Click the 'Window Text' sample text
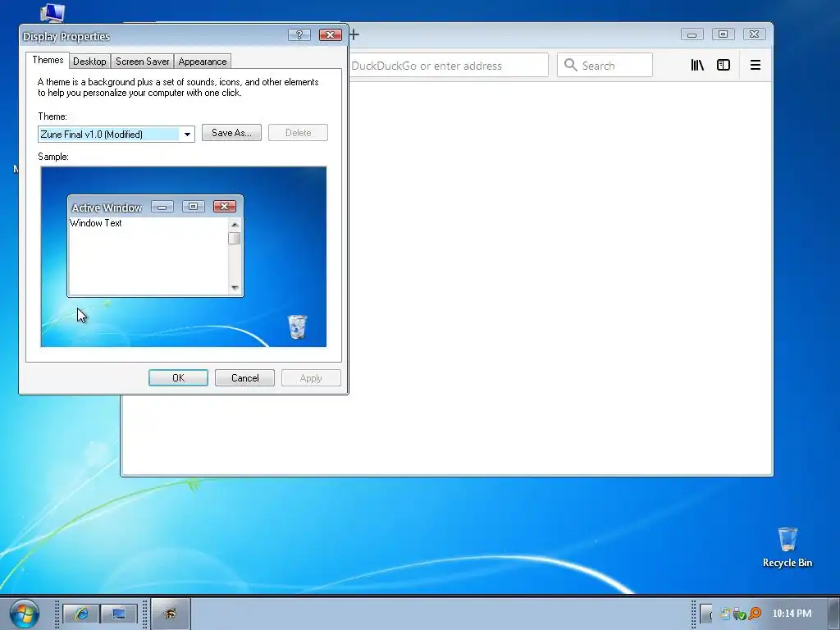The image size is (840, 630). click(96, 223)
